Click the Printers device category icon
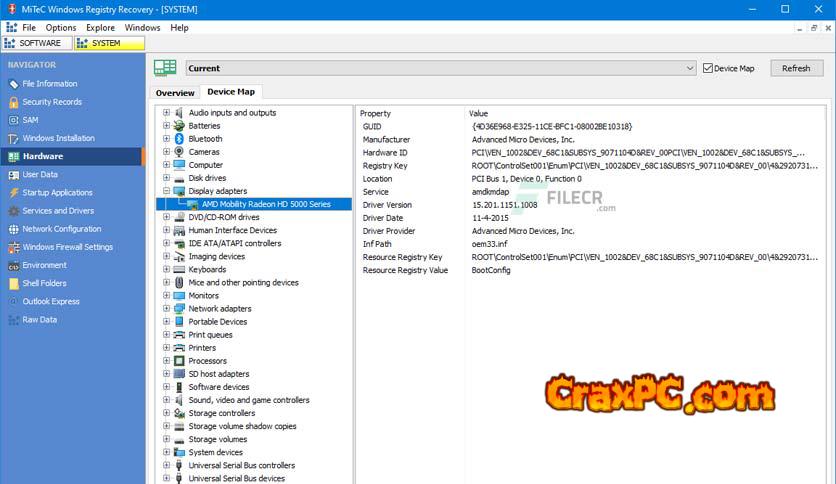 tap(179, 348)
